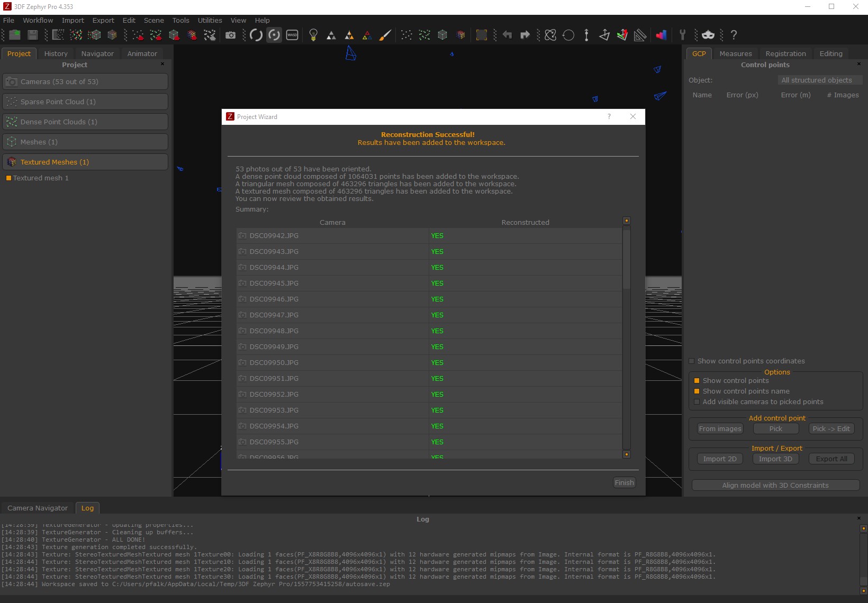Open the wrench options icon
Viewport: 868px width, 603px height.
[682, 35]
